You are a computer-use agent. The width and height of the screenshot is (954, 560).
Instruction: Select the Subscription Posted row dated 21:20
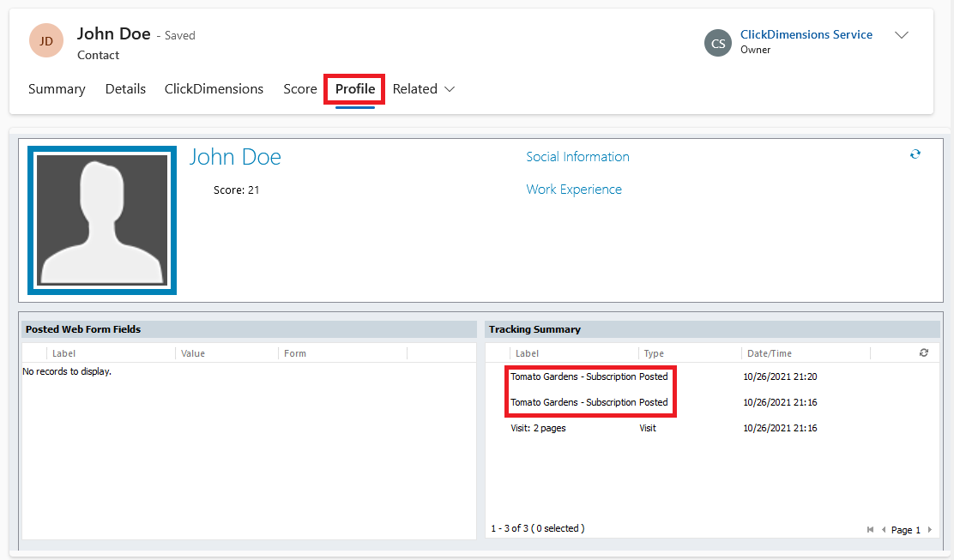tap(712, 377)
